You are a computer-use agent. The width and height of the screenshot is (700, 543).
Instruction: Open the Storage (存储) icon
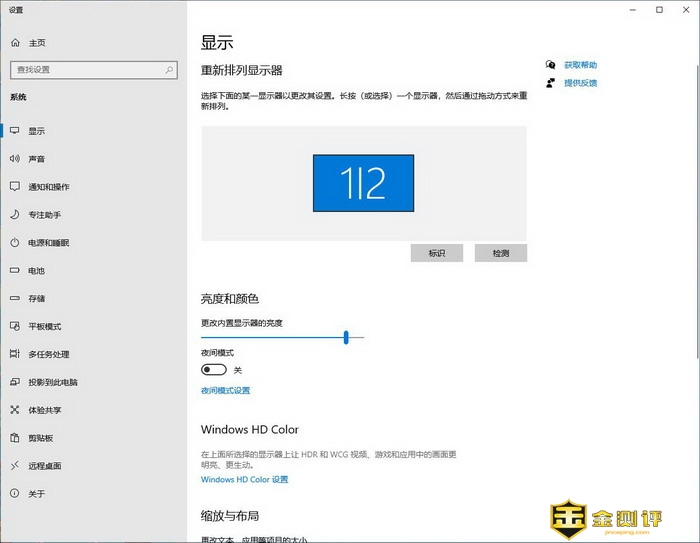click(x=15, y=299)
